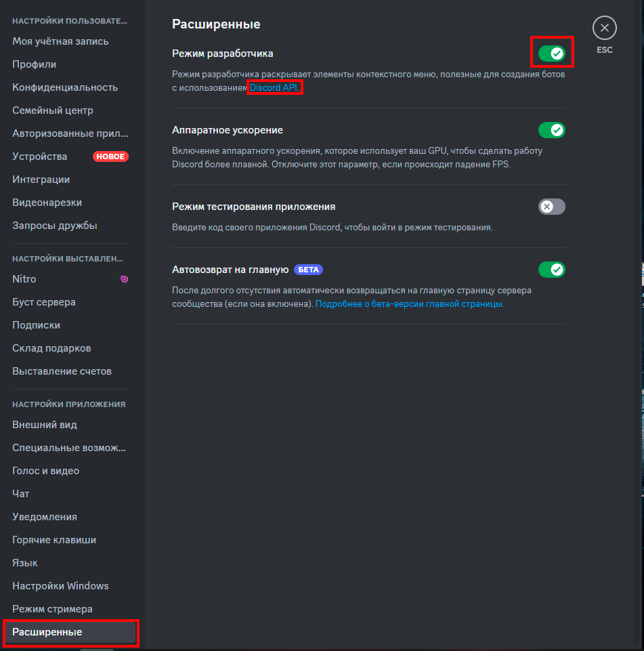Open the Семейный центр section
The image size is (644, 651).
point(53,110)
